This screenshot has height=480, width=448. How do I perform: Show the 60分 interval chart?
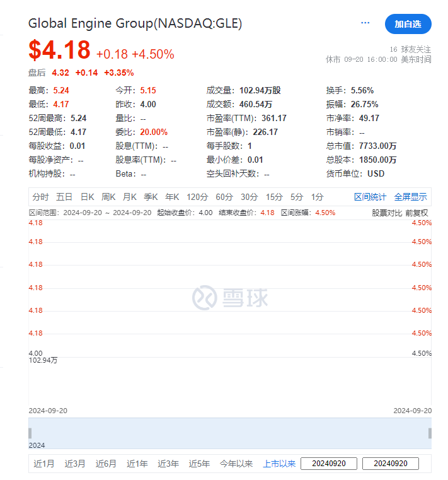coord(224,197)
